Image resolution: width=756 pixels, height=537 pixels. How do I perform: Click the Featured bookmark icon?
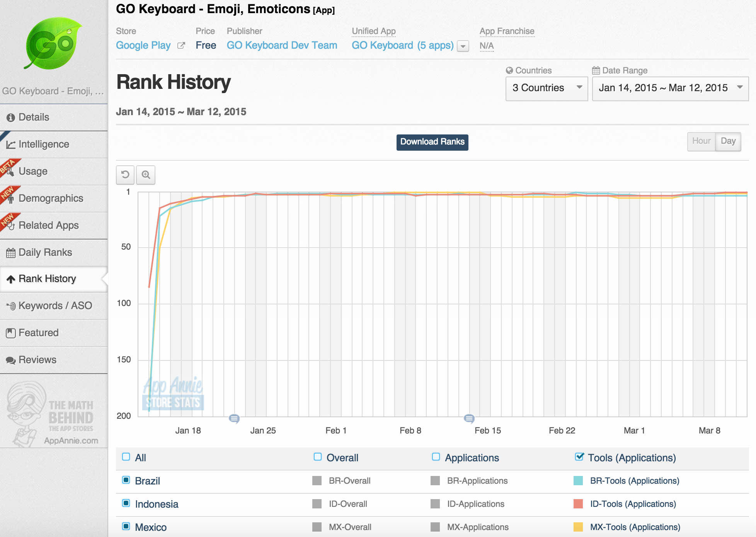click(x=11, y=333)
